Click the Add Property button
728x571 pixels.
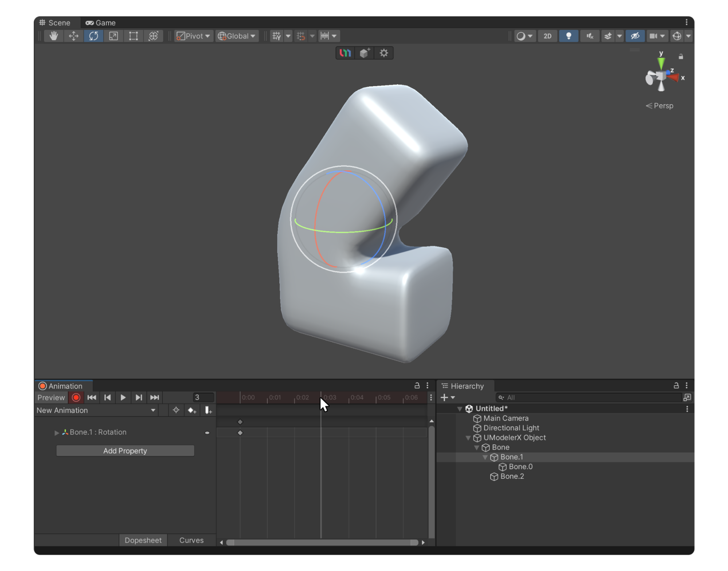pos(125,451)
